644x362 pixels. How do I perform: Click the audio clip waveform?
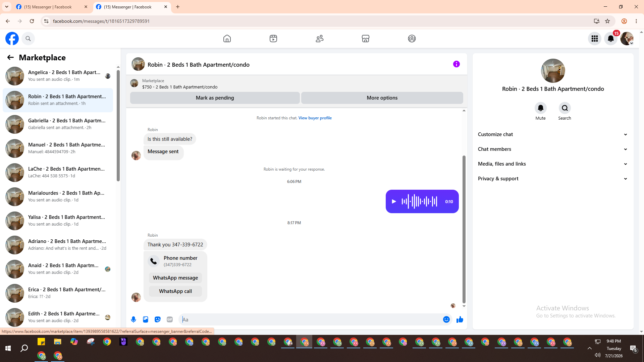pos(419,201)
